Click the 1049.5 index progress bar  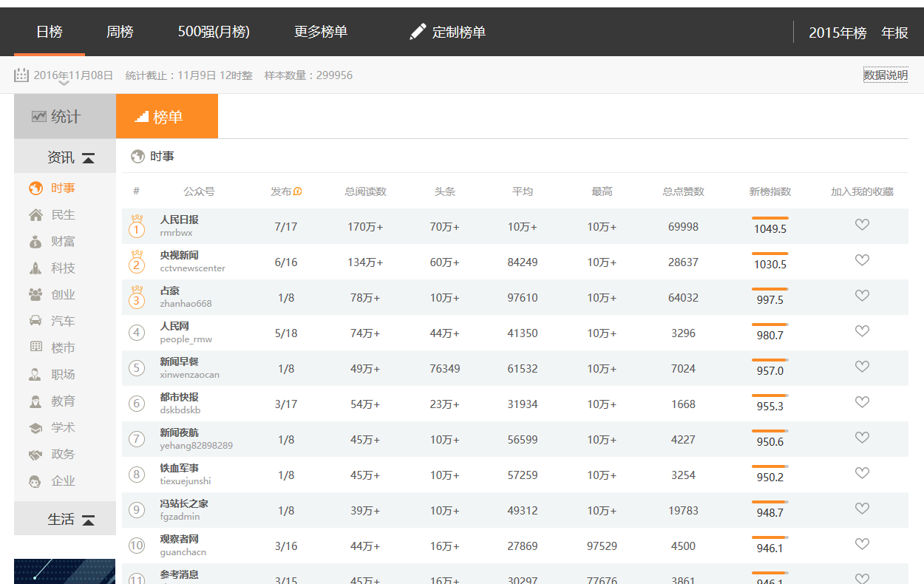tap(770, 218)
